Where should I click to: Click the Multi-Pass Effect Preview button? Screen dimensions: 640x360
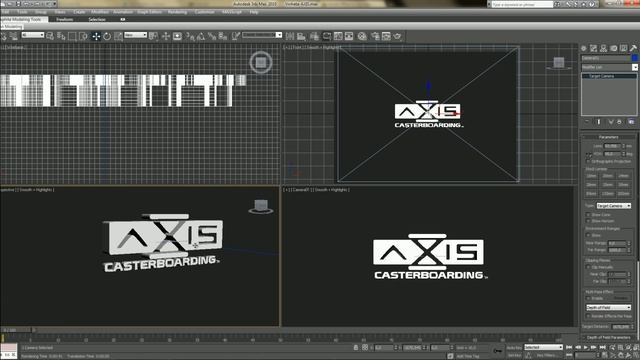621,298
